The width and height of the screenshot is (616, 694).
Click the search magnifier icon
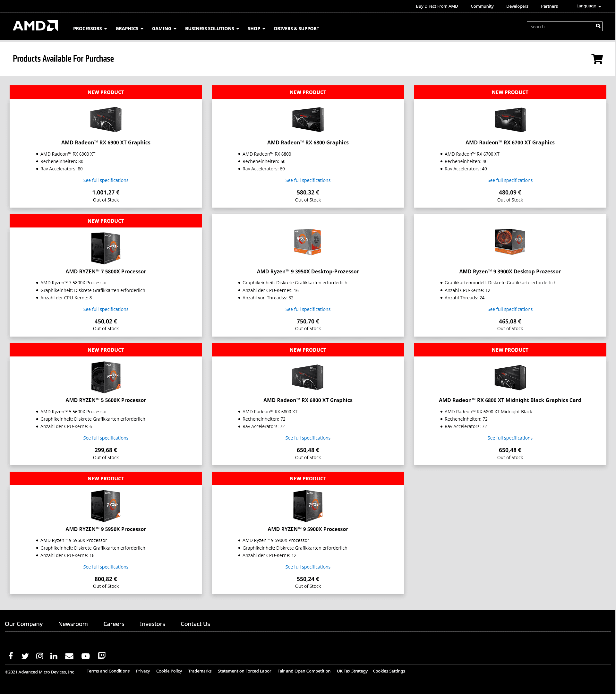click(598, 26)
